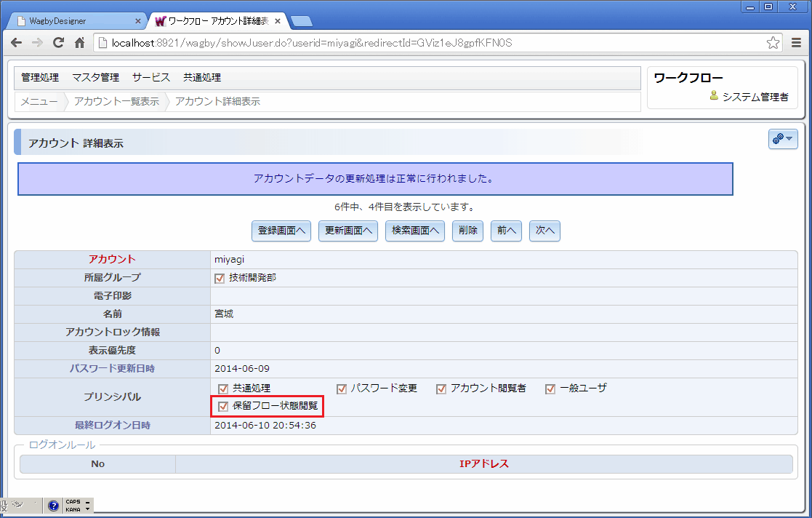Click the アカウント field label
This screenshot has height=518, width=812.
(112, 259)
